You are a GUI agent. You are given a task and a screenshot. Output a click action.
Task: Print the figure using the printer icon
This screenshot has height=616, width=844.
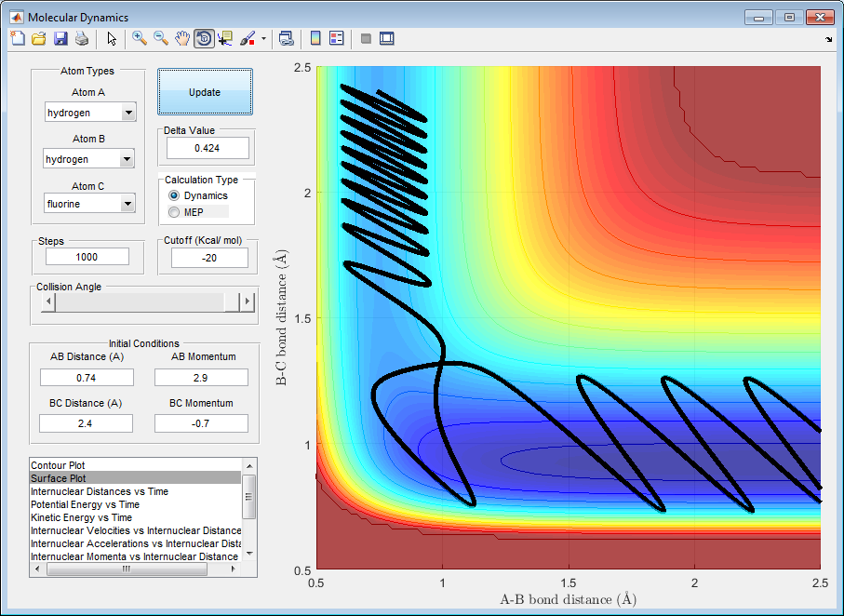(x=82, y=38)
